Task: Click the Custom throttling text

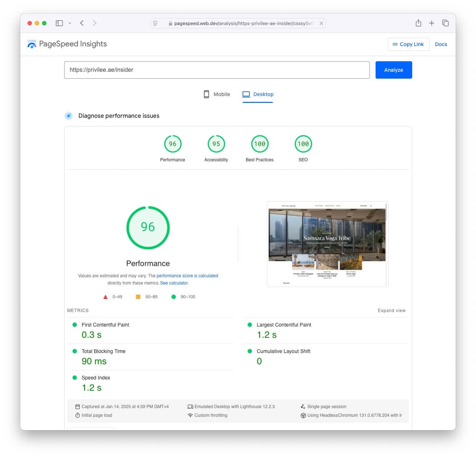Action: (211, 415)
